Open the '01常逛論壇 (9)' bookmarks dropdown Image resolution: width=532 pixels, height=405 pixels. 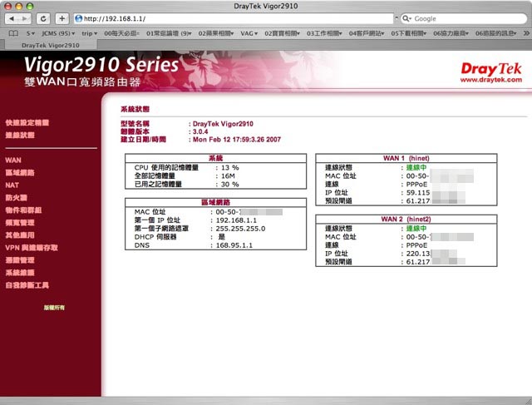[169, 33]
